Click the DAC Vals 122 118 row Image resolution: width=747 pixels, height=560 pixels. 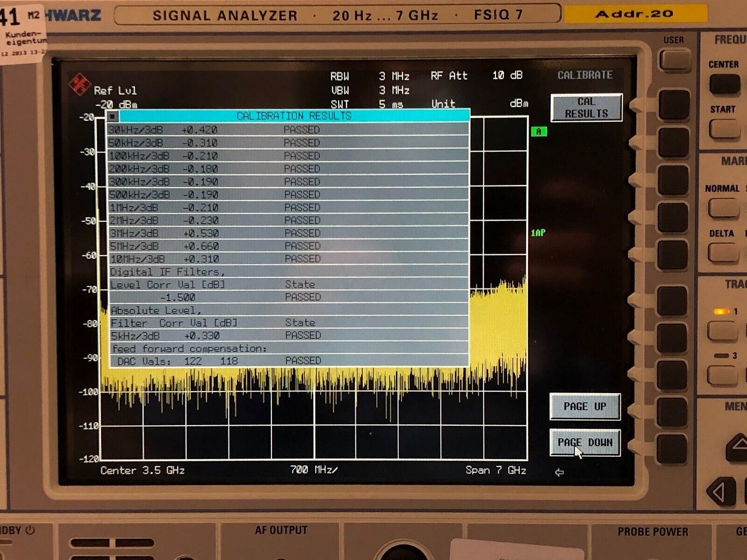point(289,361)
